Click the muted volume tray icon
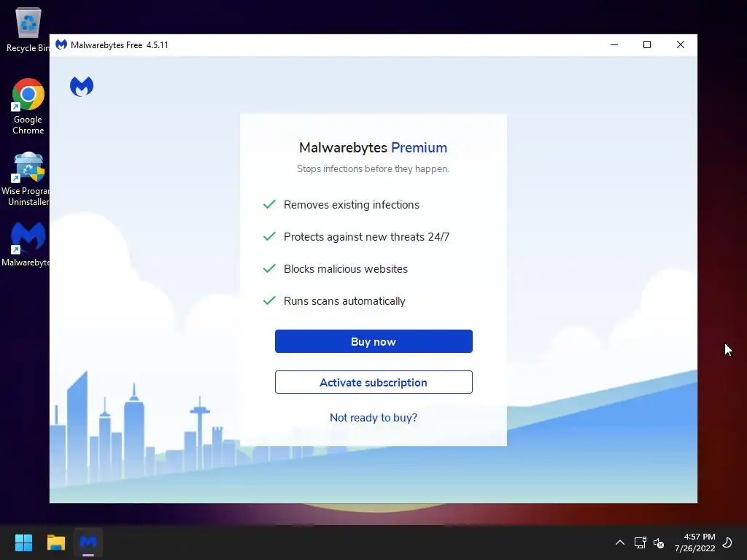747x560 pixels. click(x=659, y=542)
